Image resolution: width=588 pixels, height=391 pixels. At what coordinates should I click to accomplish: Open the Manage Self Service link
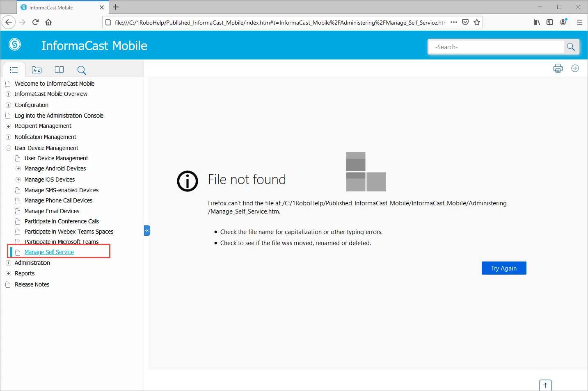point(49,252)
